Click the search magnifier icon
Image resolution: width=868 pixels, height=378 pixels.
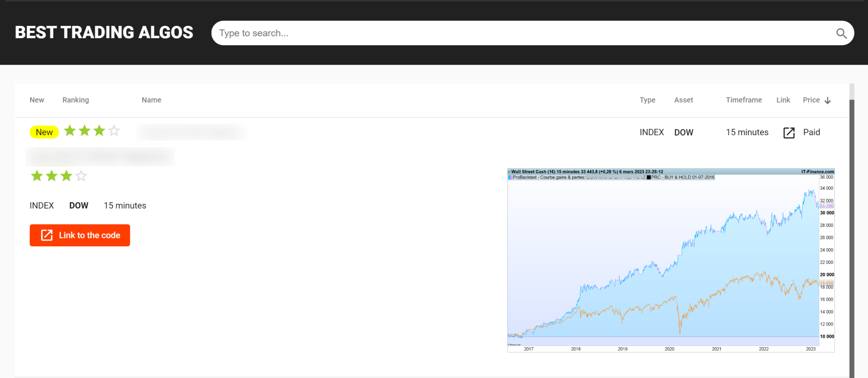(841, 33)
